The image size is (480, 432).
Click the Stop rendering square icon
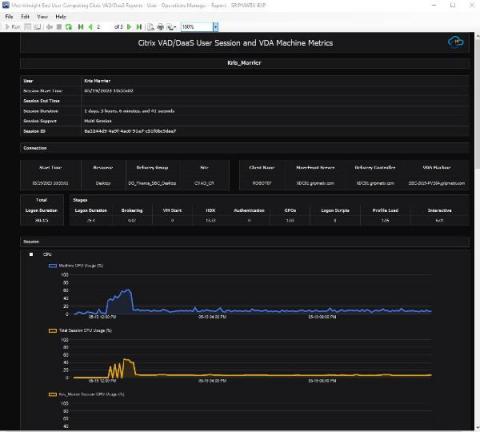[59, 27]
